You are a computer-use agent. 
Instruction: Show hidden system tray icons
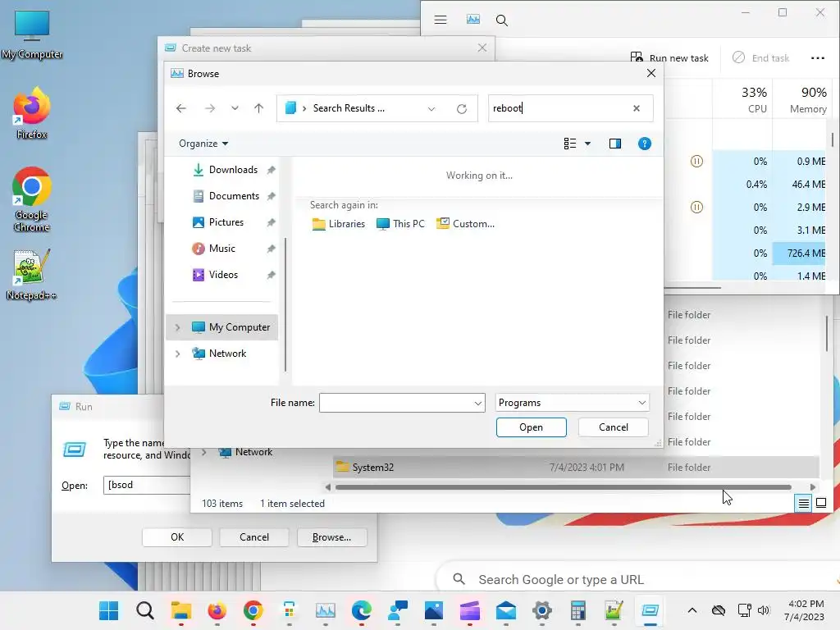pos(692,610)
